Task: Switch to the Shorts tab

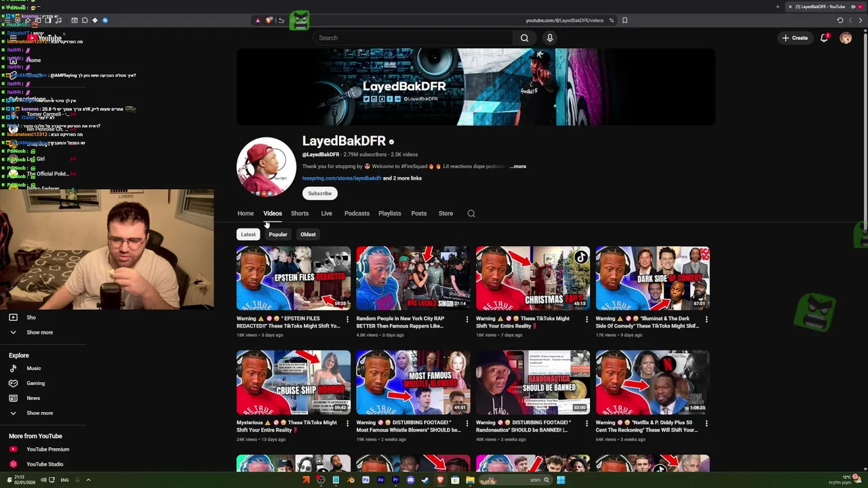Action: pos(300,213)
